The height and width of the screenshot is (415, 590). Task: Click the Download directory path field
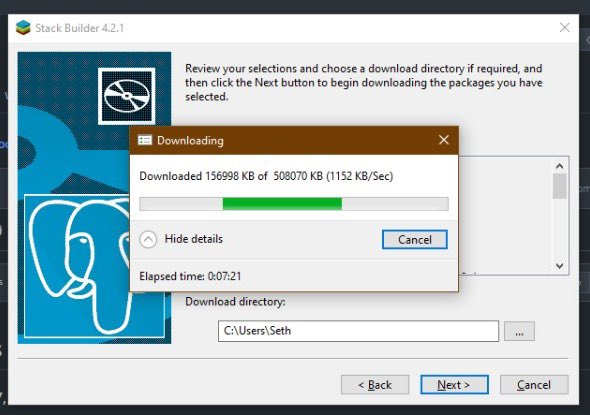358,331
